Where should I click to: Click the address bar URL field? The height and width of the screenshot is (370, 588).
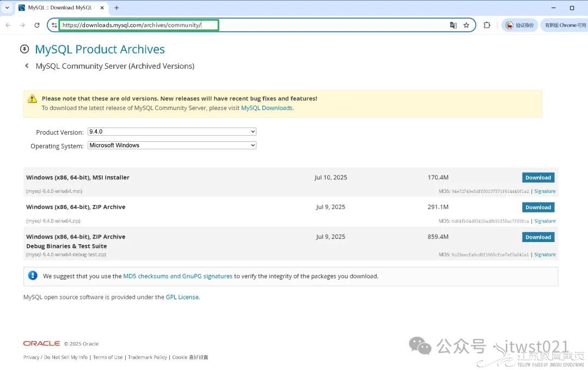pyautogui.click(x=245, y=25)
